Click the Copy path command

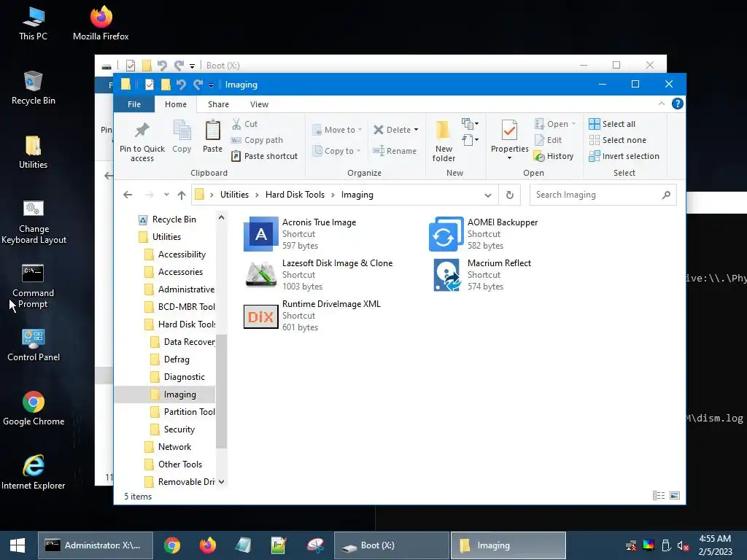pos(258,140)
